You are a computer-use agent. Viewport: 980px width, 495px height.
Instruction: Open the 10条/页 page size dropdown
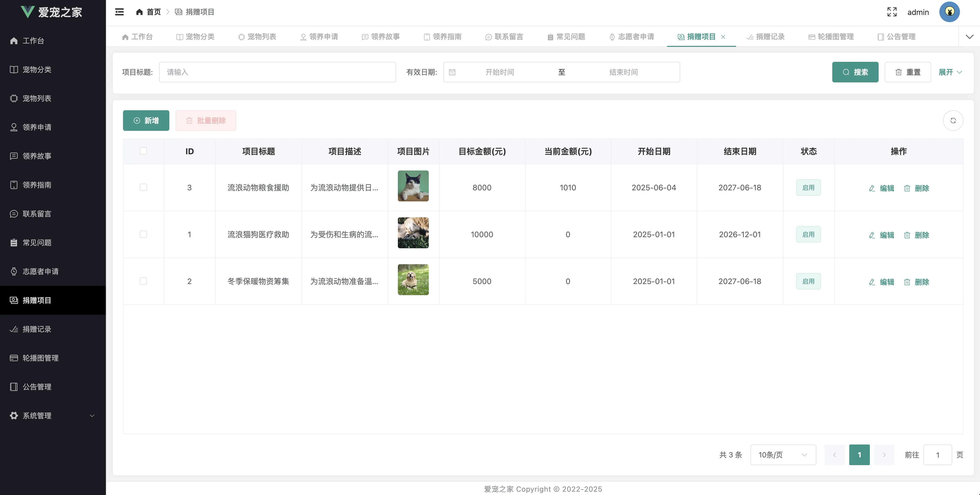[x=783, y=455]
